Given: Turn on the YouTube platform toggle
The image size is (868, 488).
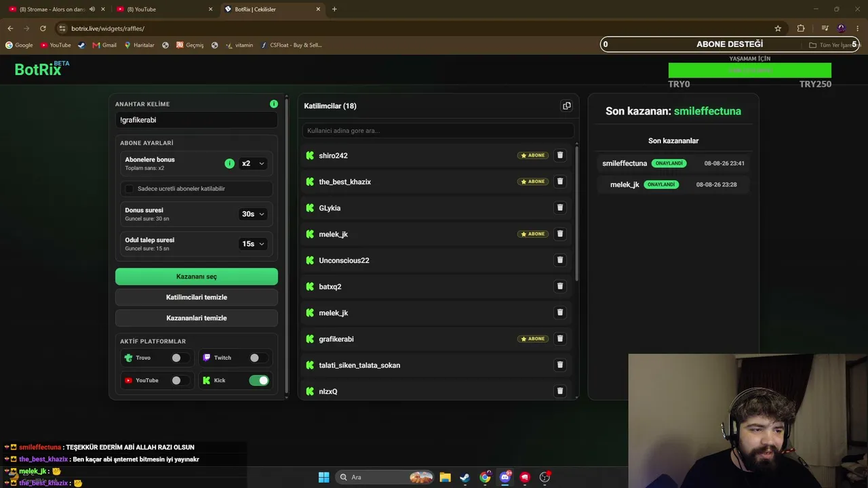Looking at the screenshot, I should pos(180,380).
